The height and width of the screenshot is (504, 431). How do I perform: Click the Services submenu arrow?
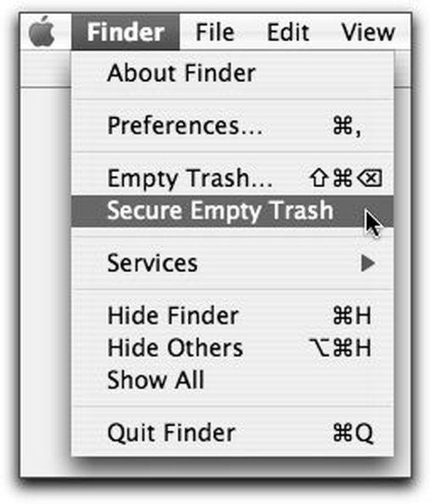368,263
